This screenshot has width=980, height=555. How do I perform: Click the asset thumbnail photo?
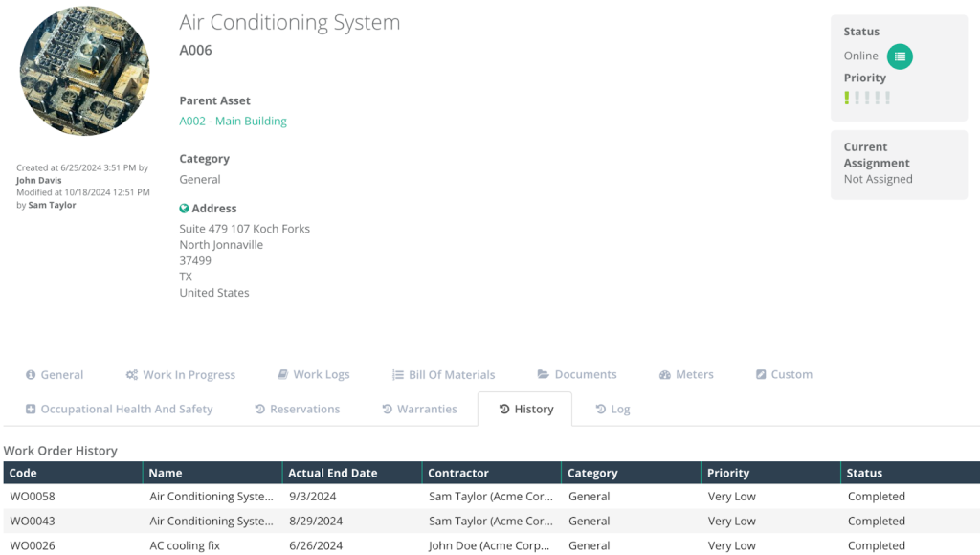[x=84, y=71]
